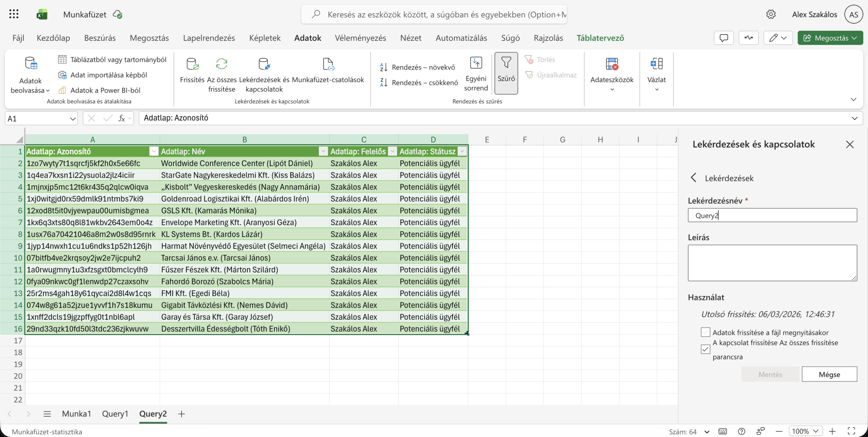Uncheck A kapcsolat frissítése Az összes frissítése parancsra

click(x=705, y=349)
